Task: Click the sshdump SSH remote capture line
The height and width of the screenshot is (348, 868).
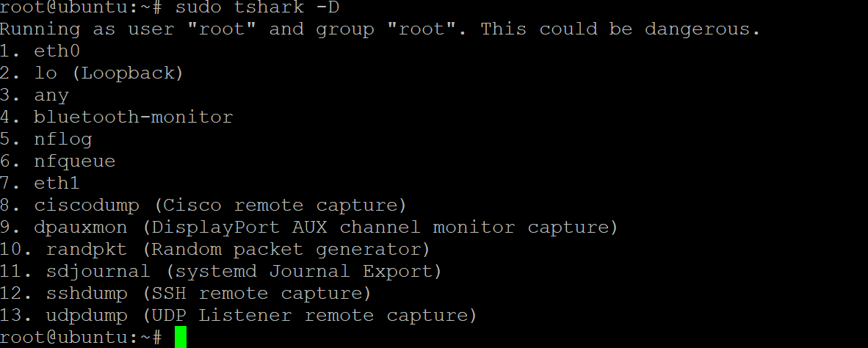Action: 186,294
